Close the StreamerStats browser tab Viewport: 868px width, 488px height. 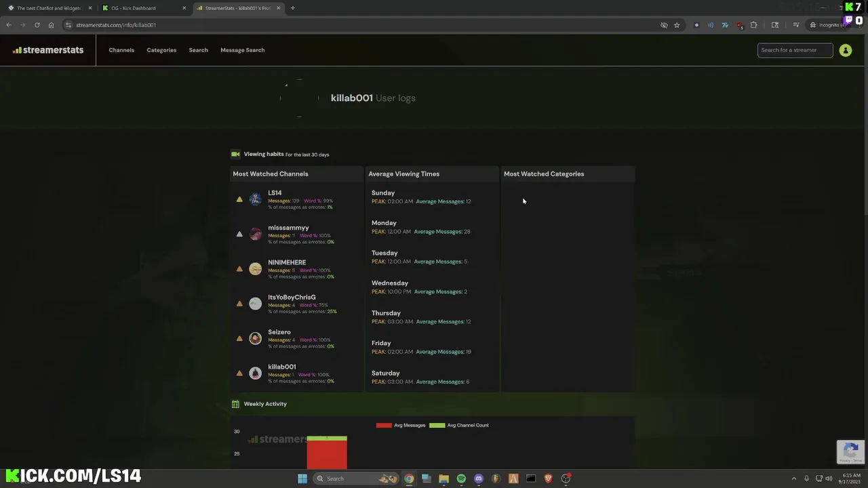click(278, 8)
